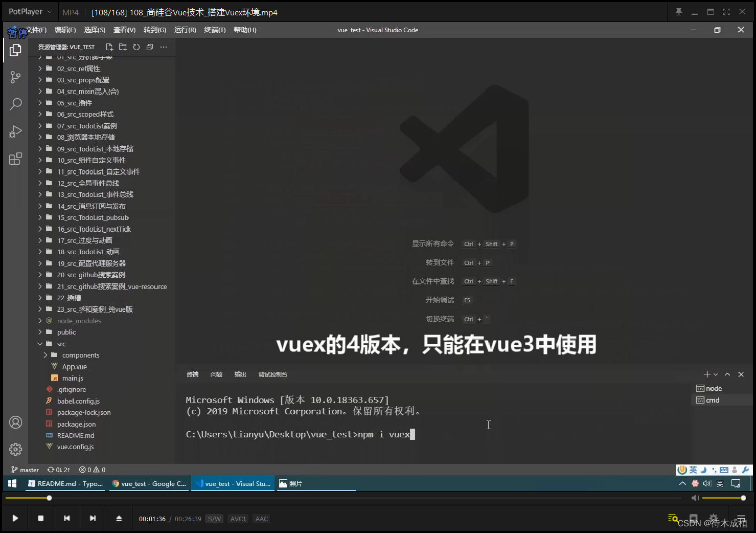Switch to README.md Typora taskbar item

point(65,483)
